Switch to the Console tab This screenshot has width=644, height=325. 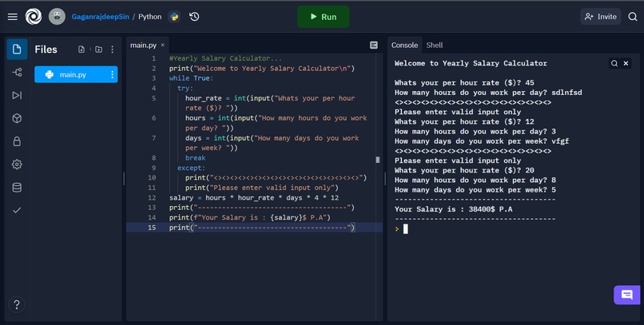tap(404, 46)
